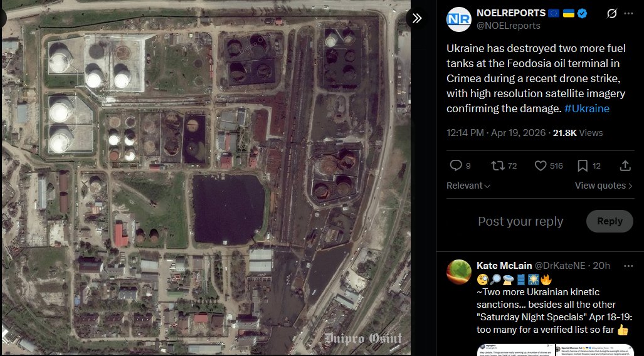This screenshot has height=356, width=644.
Task: Share the post via upload icon
Action: [625, 165]
